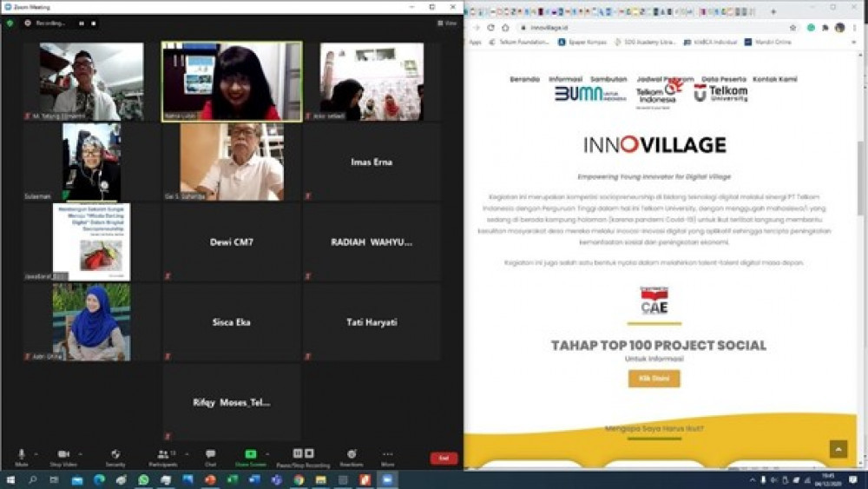
Task: Open share options arrow beside Share Screen
Action: coord(268,454)
